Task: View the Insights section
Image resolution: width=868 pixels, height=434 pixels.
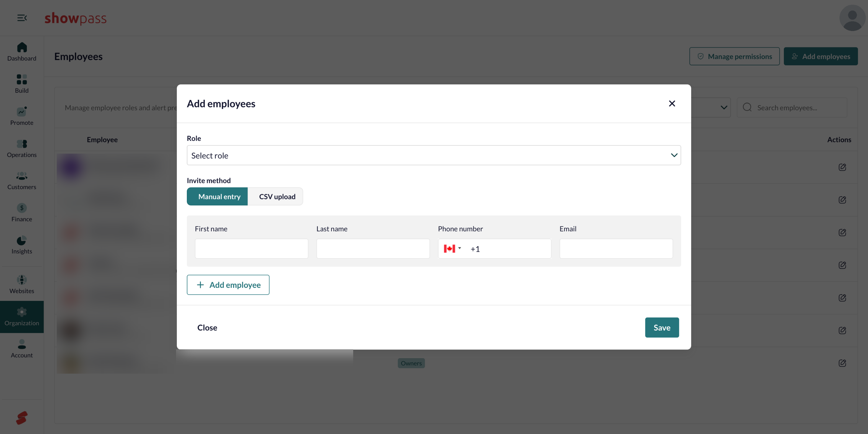Action: pos(22,245)
